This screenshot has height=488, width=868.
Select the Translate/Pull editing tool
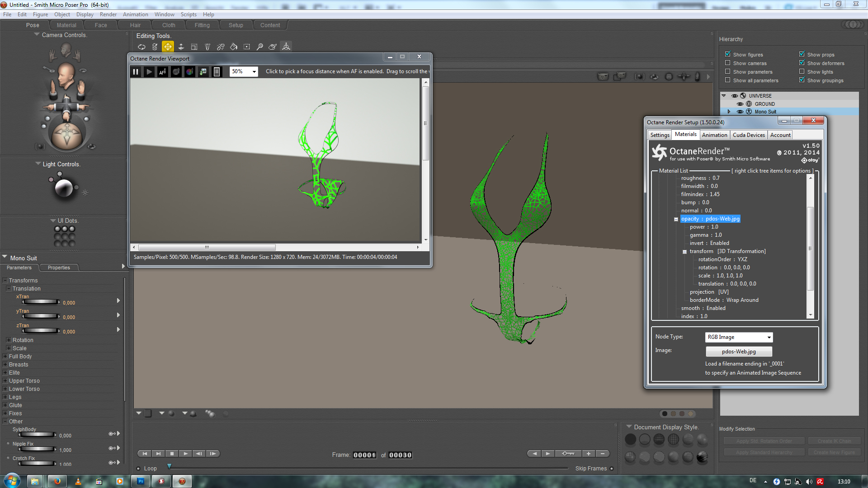coord(168,47)
